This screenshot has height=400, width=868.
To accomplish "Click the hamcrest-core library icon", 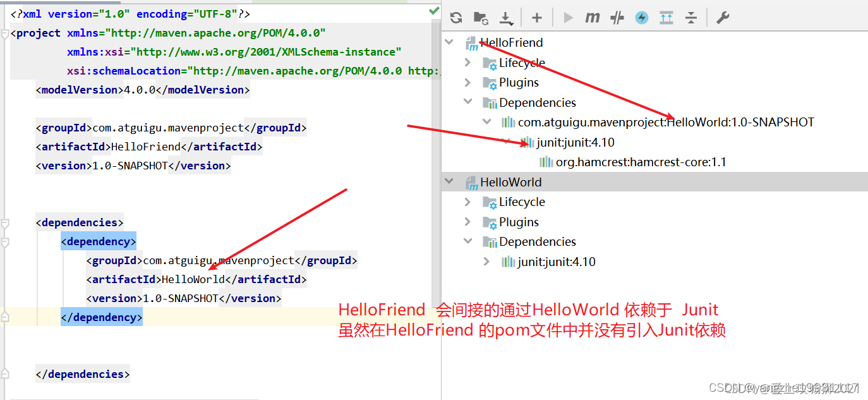I will tap(546, 162).
